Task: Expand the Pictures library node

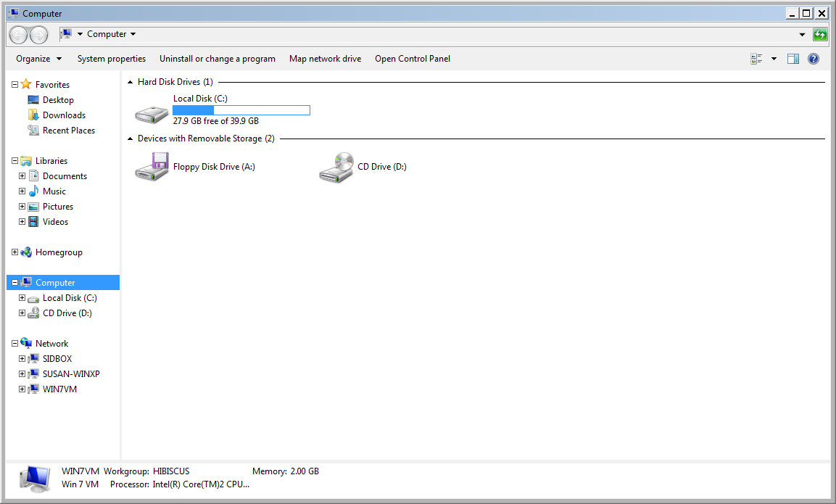Action: (x=22, y=206)
